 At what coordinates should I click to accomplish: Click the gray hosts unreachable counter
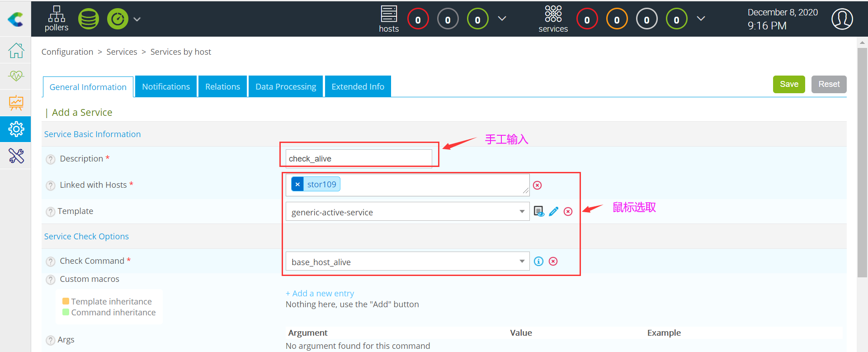[x=448, y=19]
